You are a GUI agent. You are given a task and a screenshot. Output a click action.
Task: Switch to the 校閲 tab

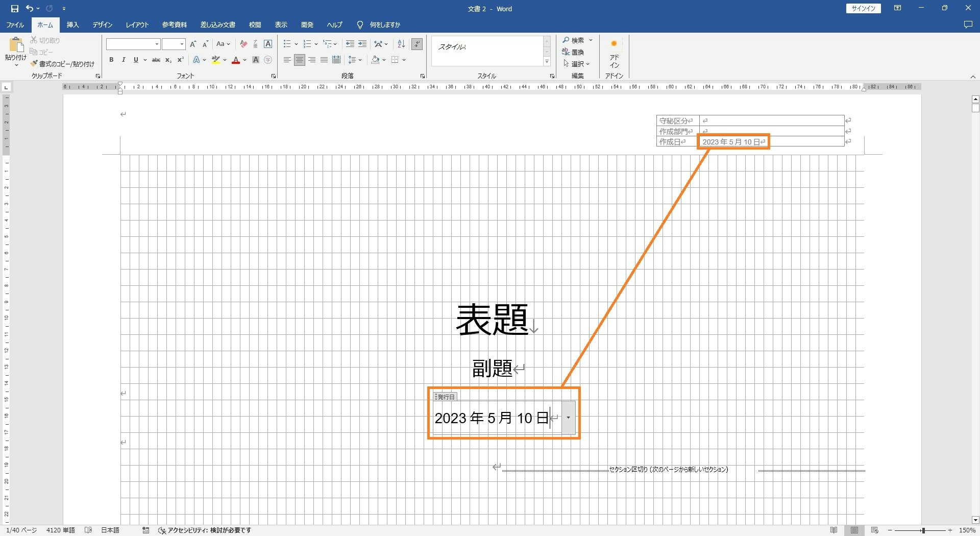(x=255, y=25)
